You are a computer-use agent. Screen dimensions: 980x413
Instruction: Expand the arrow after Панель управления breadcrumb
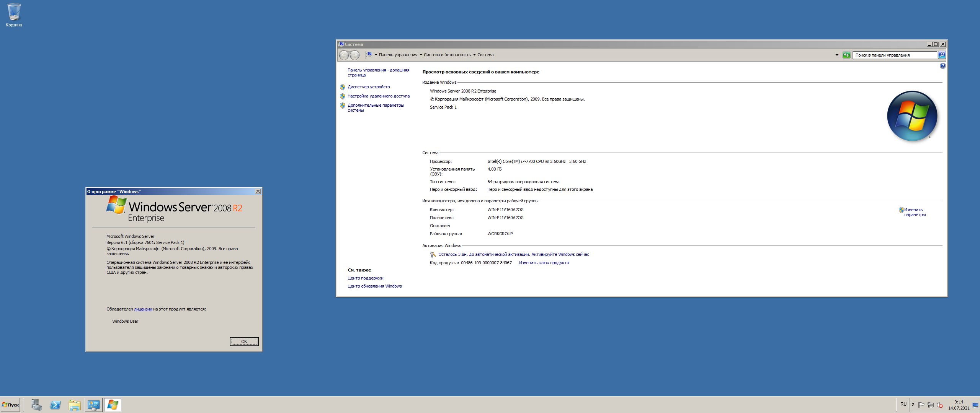[x=421, y=55]
